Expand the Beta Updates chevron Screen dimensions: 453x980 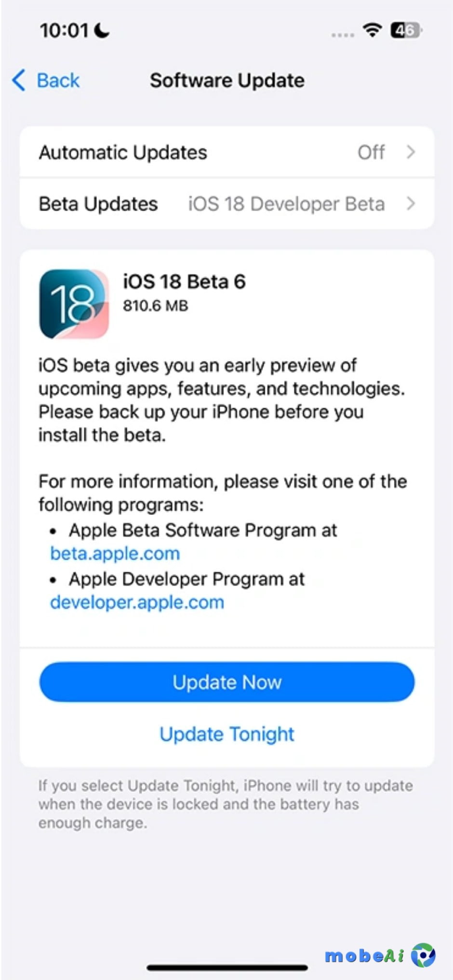(x=411, y=204)
